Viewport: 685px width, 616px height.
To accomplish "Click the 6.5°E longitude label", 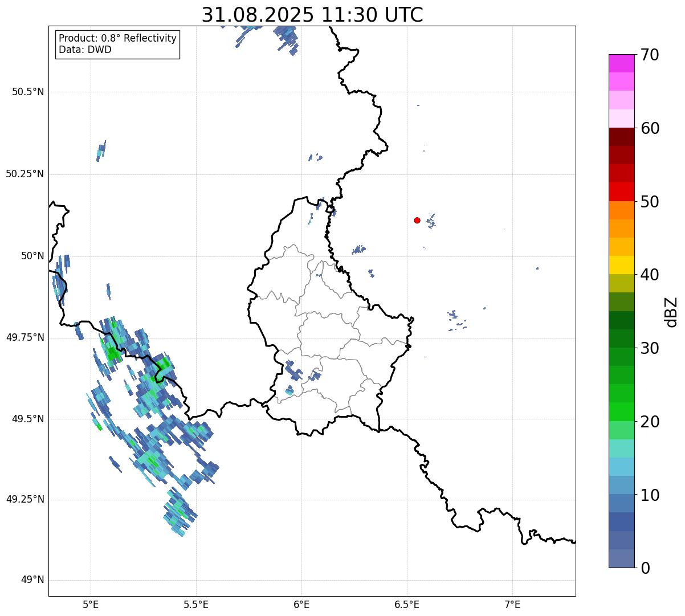I will pyautogui.click(x=407, y=604).
